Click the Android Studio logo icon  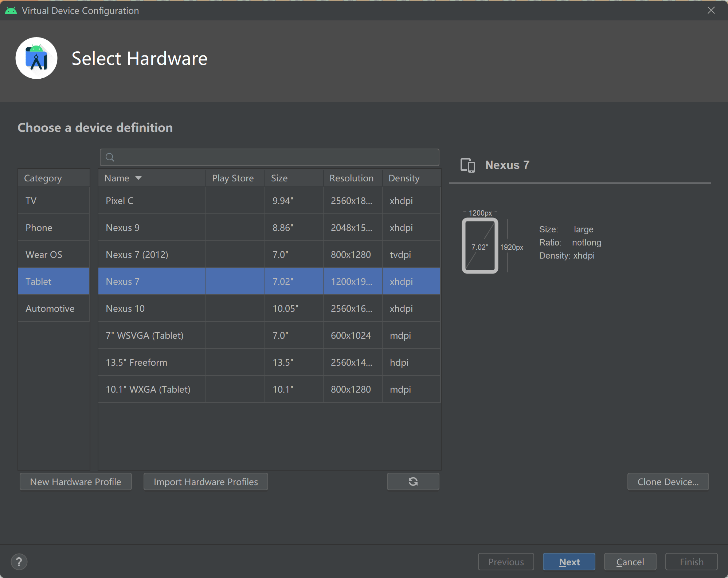[36, 58]
